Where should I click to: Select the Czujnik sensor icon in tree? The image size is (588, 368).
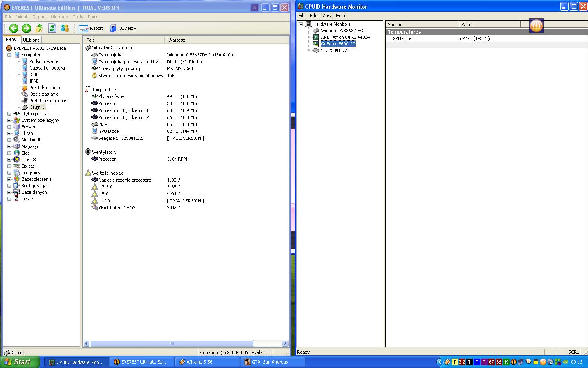pos(24,107)
